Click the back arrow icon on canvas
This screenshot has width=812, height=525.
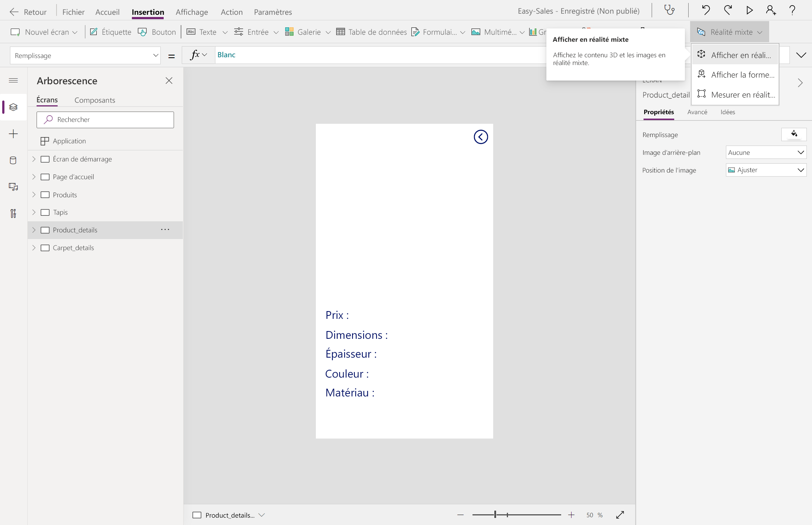tap(481, 137)
